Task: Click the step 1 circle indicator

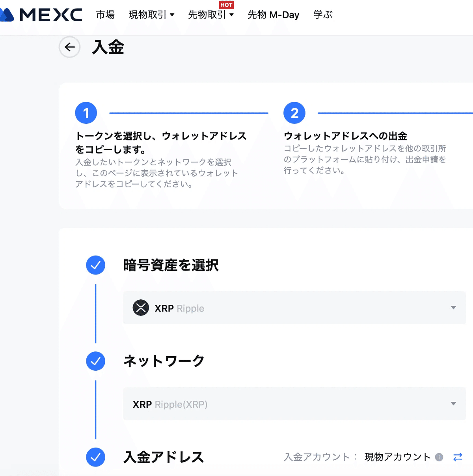Action: 86,112
